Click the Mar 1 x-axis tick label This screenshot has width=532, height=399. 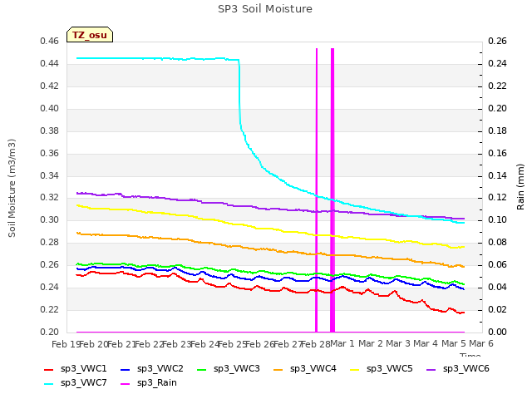tap(342, 343)
